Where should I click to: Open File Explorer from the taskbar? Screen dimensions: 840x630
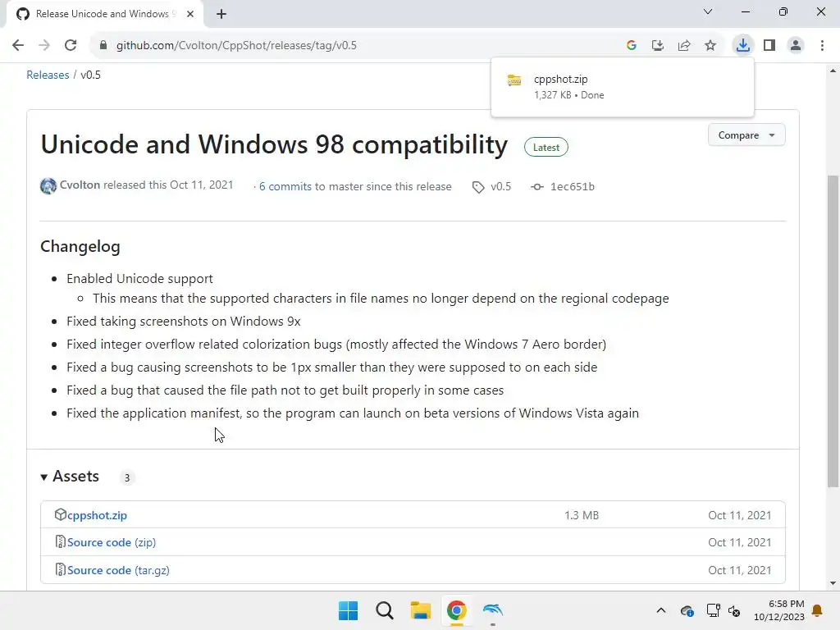click(421, 610)
